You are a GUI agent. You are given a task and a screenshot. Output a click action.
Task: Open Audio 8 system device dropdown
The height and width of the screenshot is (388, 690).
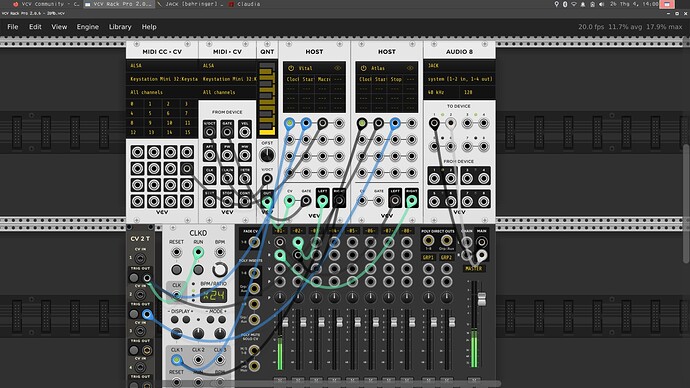pos(459,79)
